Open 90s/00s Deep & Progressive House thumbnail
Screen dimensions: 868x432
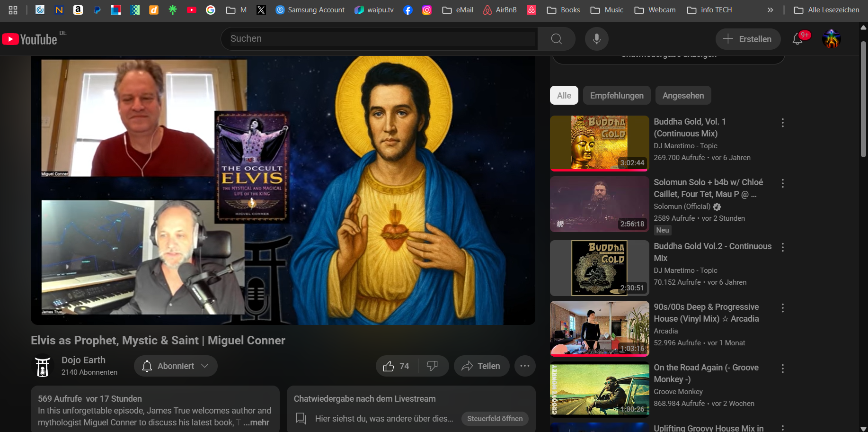click(599, 329)
